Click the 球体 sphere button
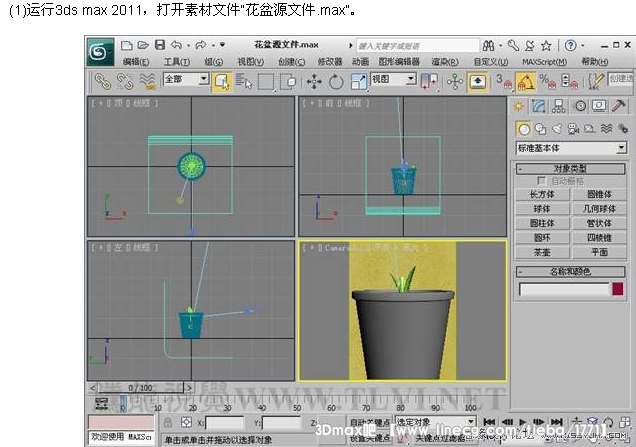636x447 pixels. click(542, 209)
